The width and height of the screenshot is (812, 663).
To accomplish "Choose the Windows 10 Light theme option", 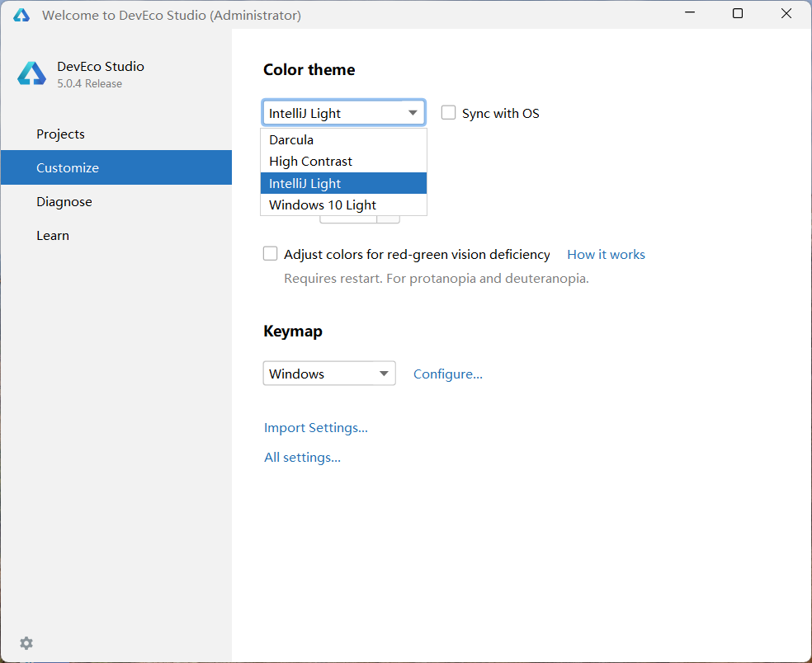I will point(344,205).
